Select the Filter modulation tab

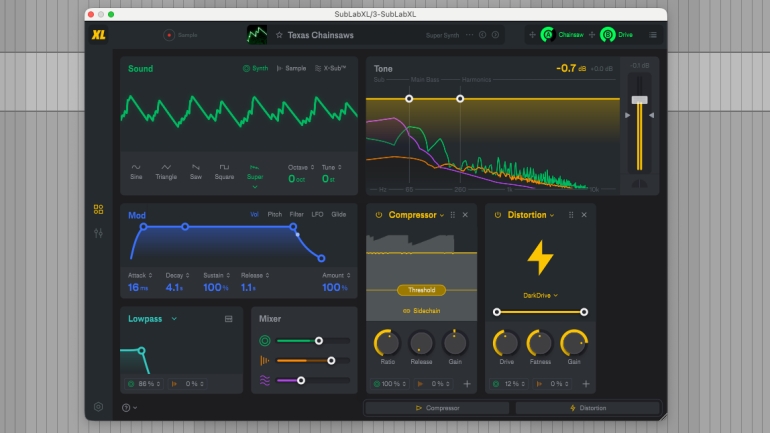[x=296, y=215]
